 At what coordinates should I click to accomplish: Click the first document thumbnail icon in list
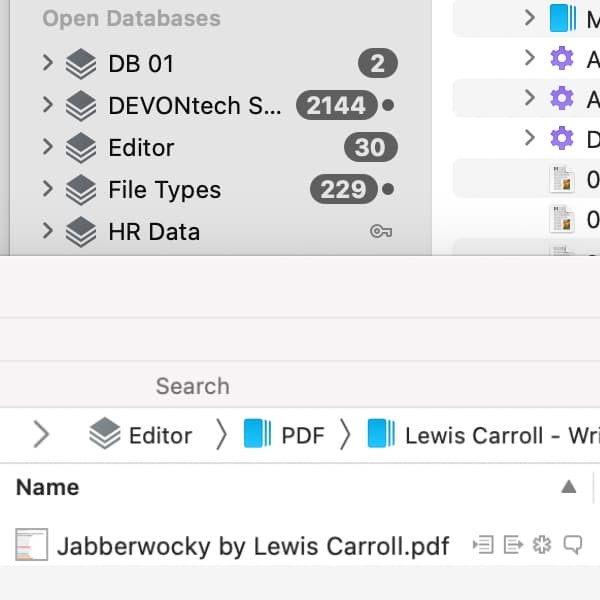562,179
